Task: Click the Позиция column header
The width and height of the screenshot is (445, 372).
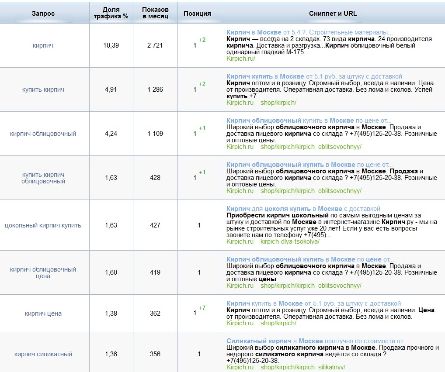Action: pos(197,14)
